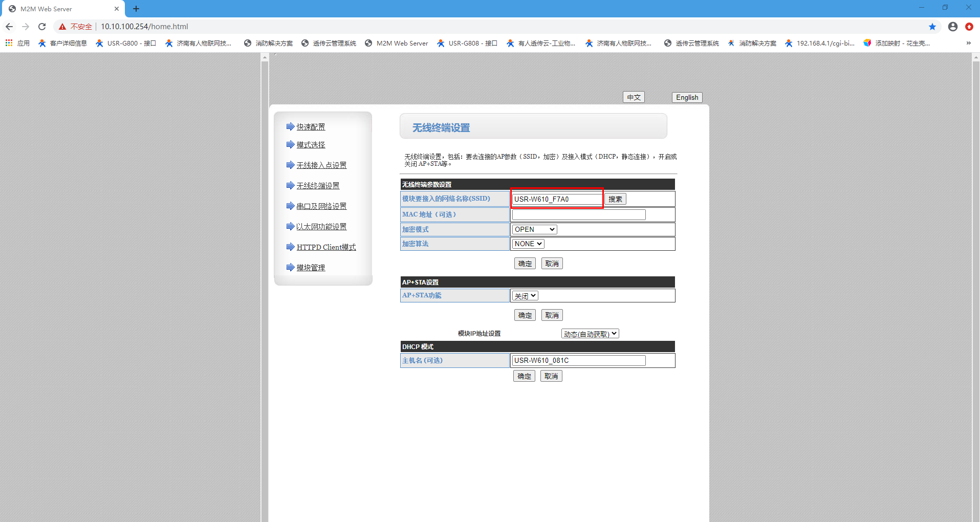Click the browser reload page icon
The image size is (980, 522).
42,27
